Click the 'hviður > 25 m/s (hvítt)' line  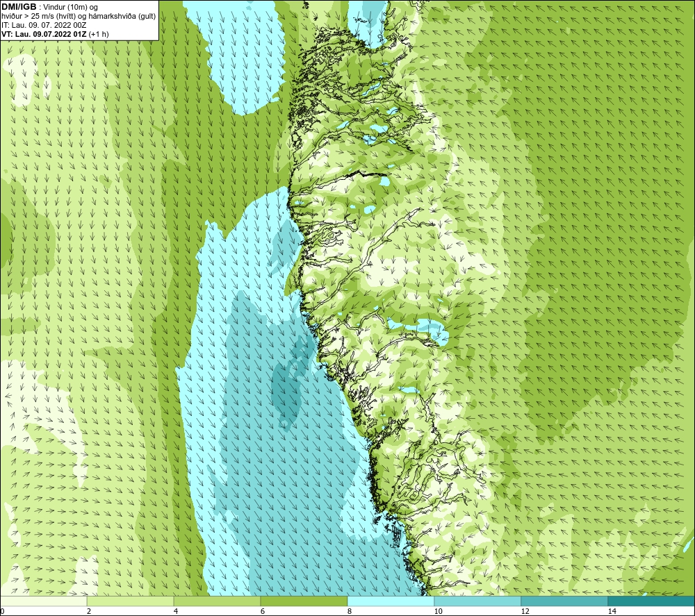tap(41, 17)
